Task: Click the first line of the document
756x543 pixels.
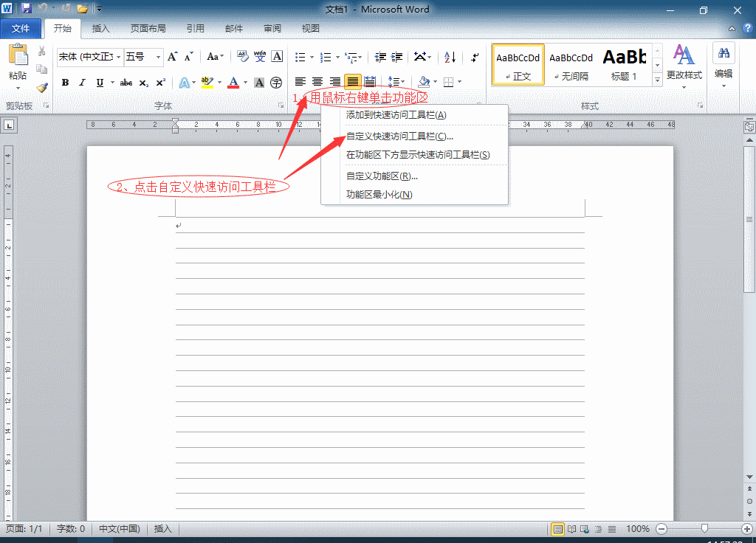Action: [380, 226]
